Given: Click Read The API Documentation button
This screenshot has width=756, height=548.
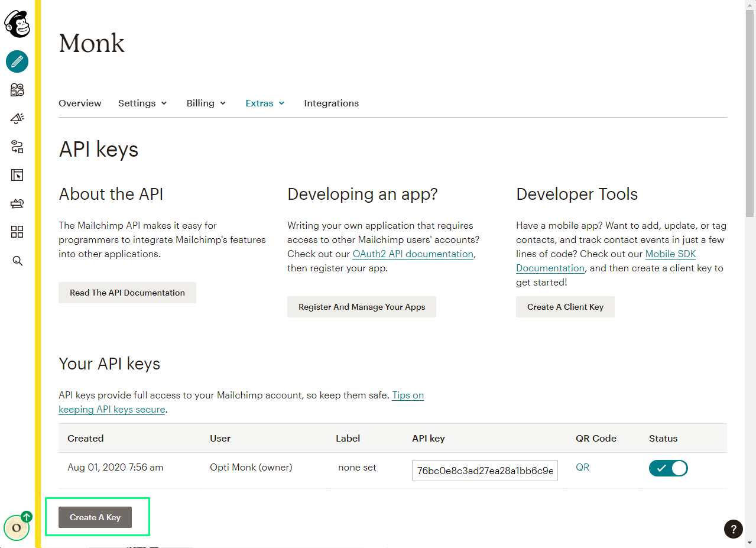Looking at the screenshot, I should (x=127, y=293).
